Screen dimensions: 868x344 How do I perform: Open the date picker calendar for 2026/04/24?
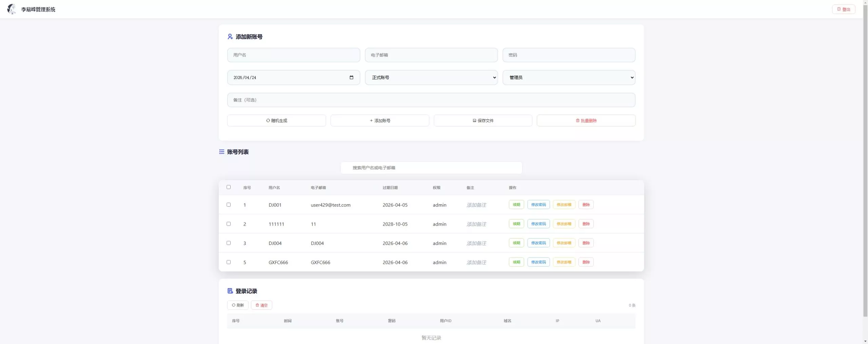coord(352,77)
